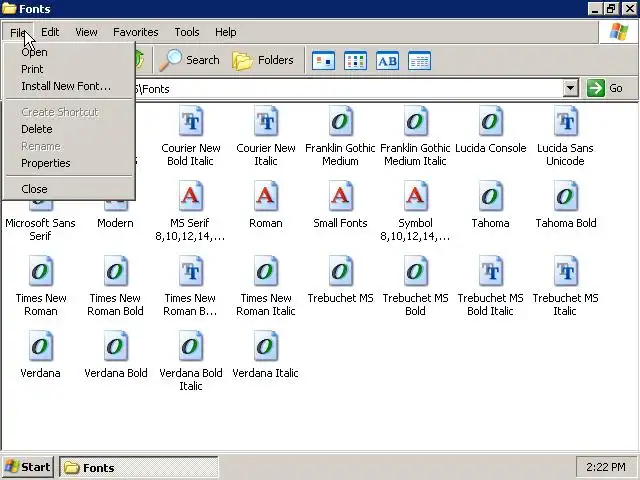Open the Favorites menu
Screen dimensions: 640x480
(x=136, y=32)
